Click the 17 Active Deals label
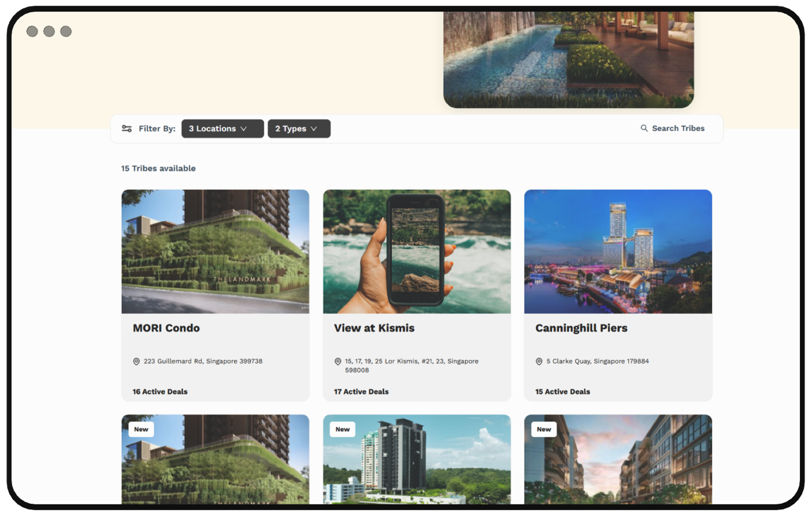This screenshot has height=517, width=812. (x=361, y=392)
